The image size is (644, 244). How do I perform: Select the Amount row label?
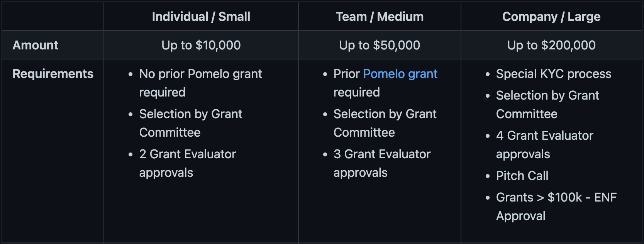[36, 45]
